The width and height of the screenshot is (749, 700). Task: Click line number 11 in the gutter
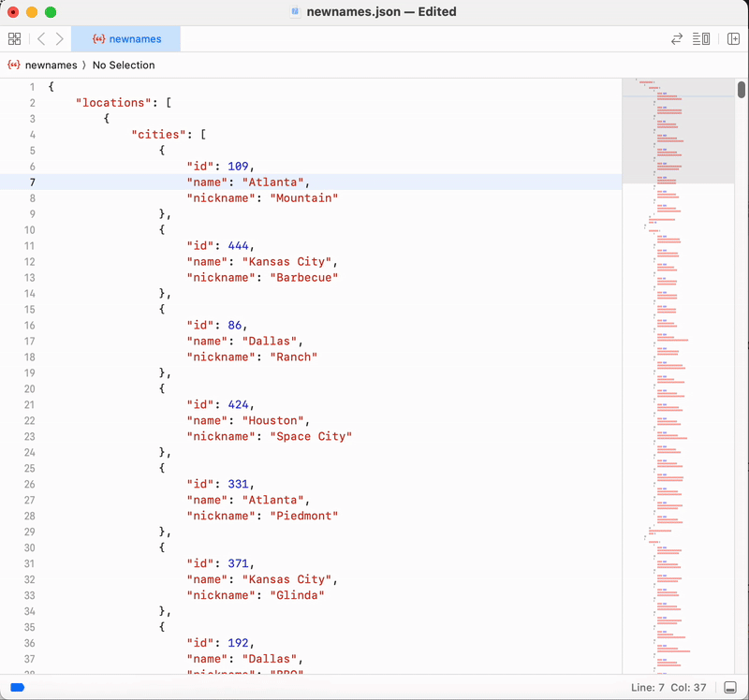[x=30, y=246]
